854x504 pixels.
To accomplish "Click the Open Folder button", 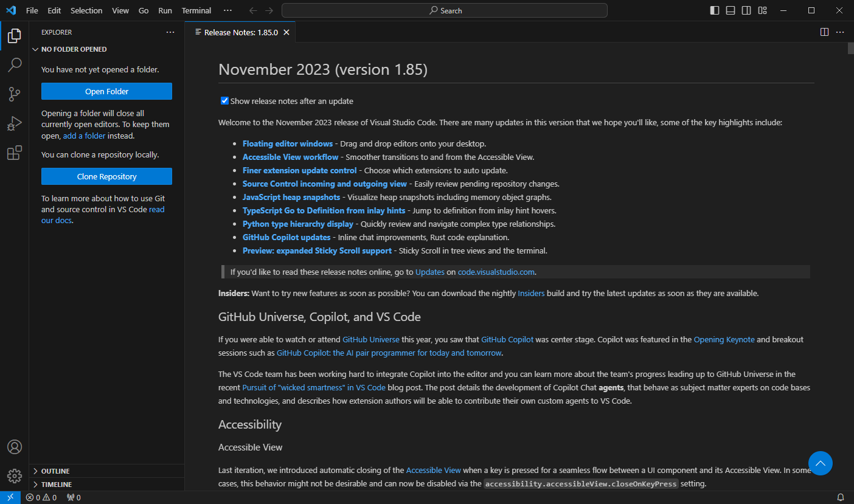I will 106,91.
